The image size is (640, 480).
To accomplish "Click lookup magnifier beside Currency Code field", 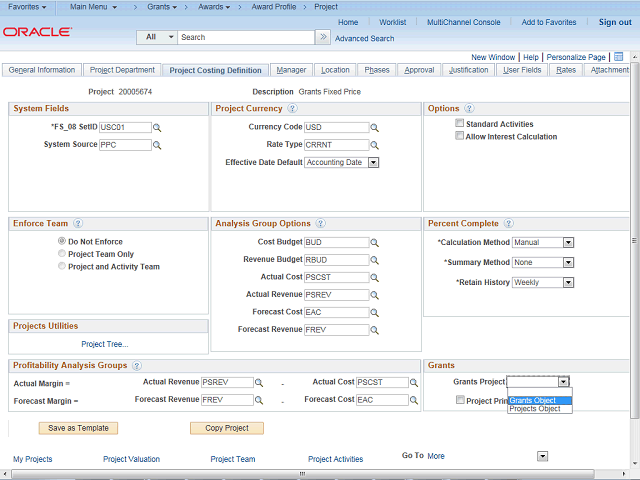I will [375, 128].
